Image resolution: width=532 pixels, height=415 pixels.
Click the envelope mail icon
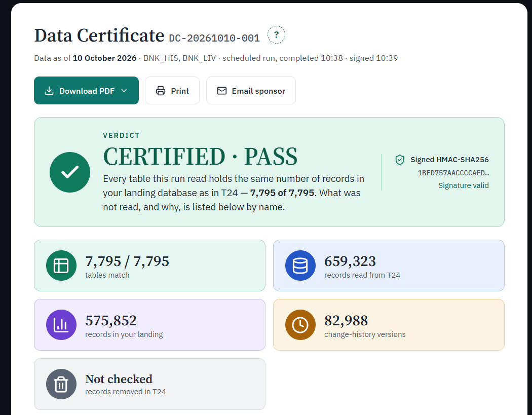click(x=222, y=91)
